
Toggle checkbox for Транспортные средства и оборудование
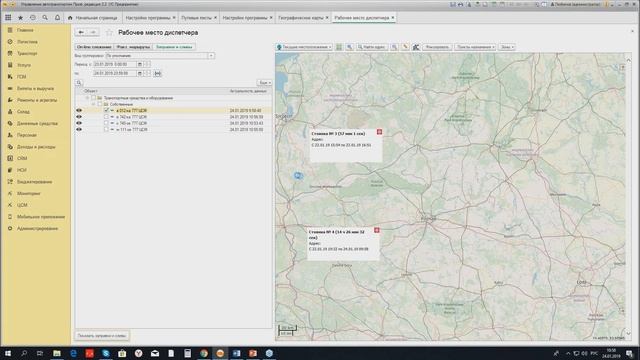click(93, 98)
